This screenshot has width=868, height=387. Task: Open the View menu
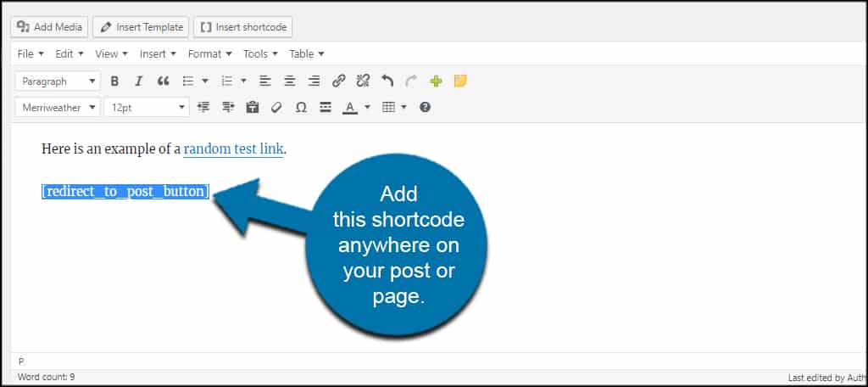pyautogui.click(x=111, y=53)
